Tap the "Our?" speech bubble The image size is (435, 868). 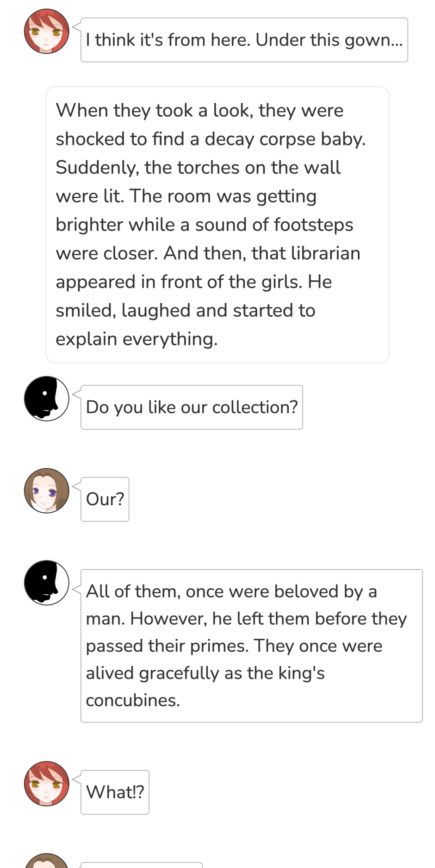pos(105,499)
